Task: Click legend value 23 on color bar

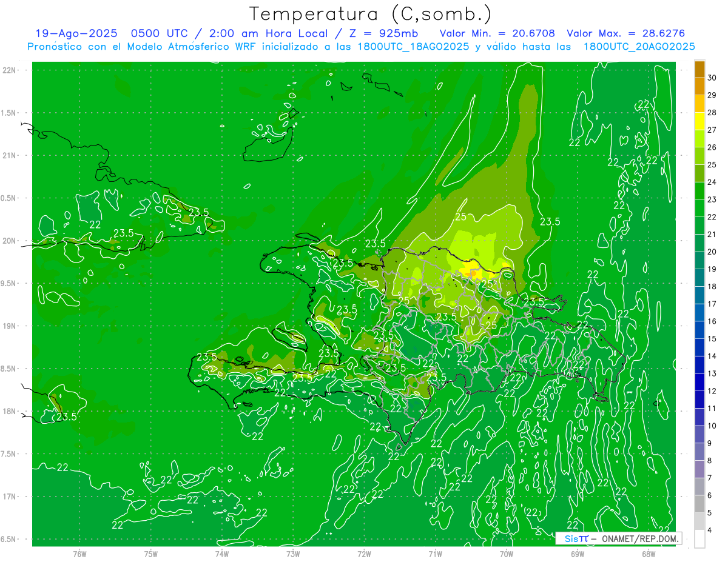Action: (x=712, y=199)
